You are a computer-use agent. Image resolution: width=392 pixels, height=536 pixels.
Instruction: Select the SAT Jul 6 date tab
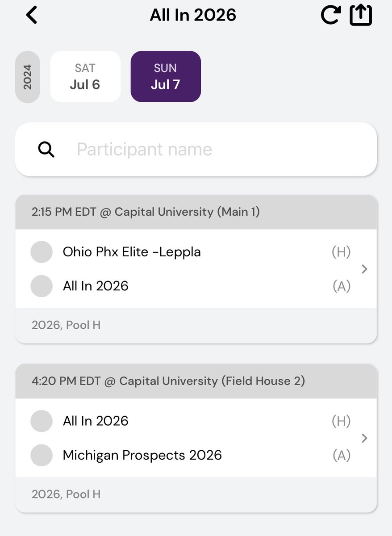[x=85, y=76]
